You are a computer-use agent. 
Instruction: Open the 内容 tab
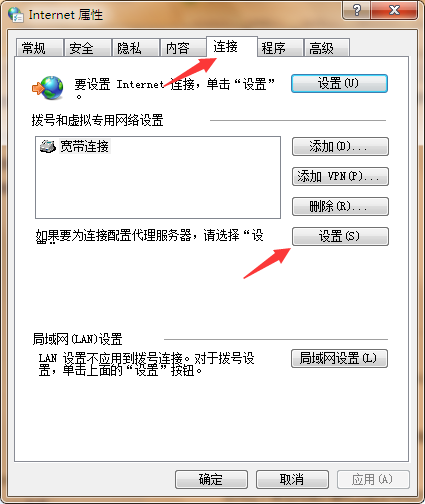tap(183, 48)
